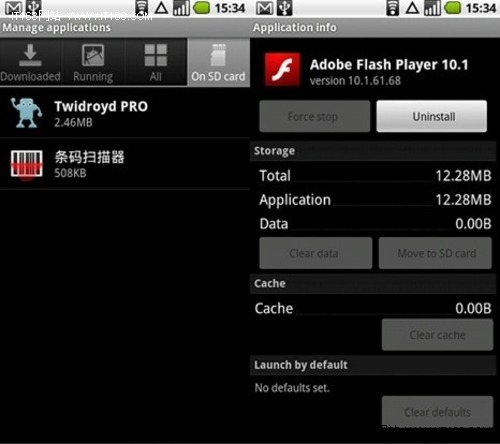This screenshot has width=500, height=444.
Task: Click the Total 12.28MB value
Action: (463, 176)
